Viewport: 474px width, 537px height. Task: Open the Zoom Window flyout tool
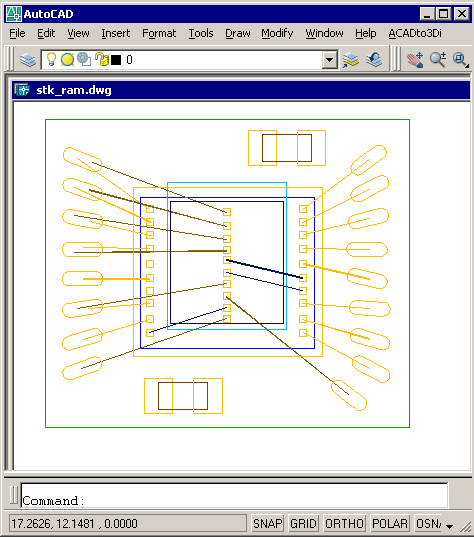click(x=460, y=60)
